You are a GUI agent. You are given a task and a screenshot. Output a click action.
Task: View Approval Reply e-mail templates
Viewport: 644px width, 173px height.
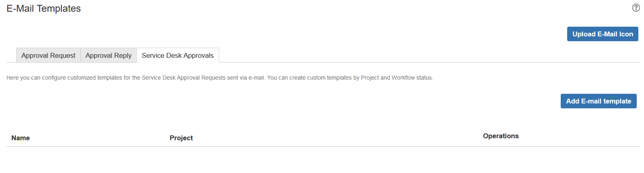(108, 55)
